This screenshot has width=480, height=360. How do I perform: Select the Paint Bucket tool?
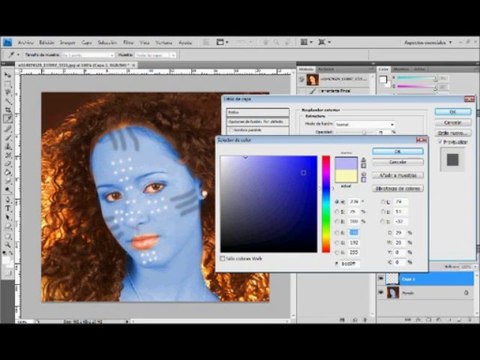pyautogui.click(x=8, y=173)
